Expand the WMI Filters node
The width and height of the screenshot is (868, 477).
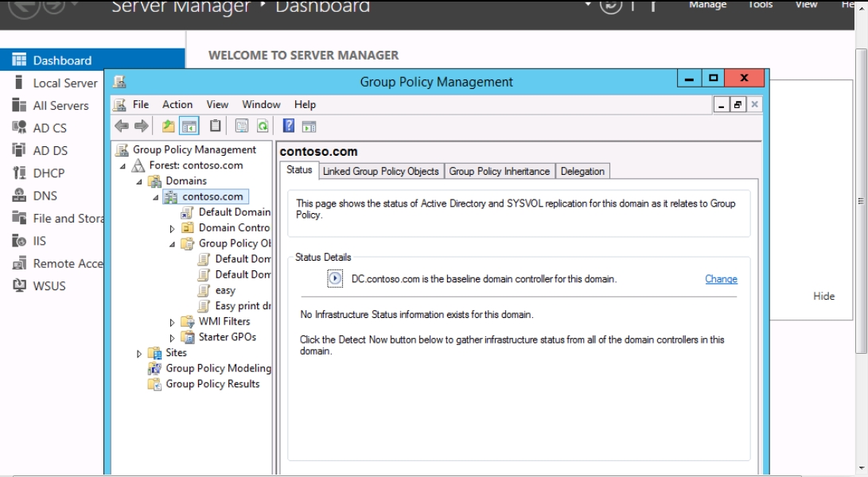point(172,322)
